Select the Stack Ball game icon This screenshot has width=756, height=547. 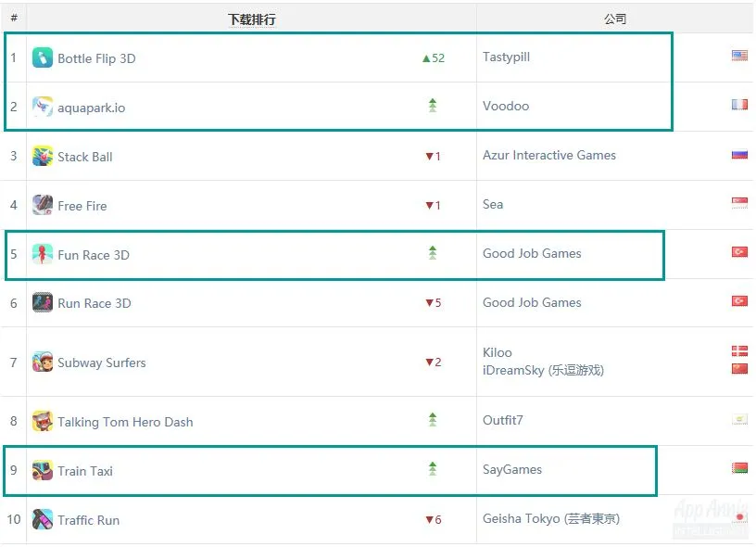point(43,156)
